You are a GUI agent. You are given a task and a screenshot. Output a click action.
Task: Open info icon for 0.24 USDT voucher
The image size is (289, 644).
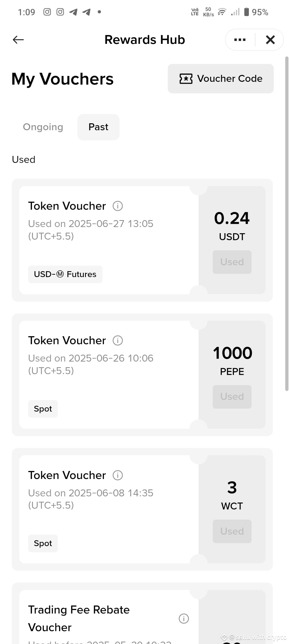tap(118, 206)
